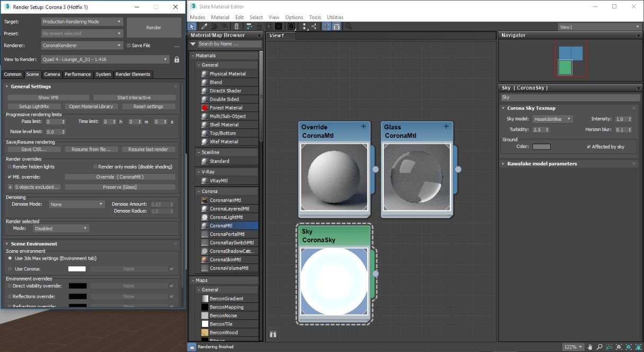Click the Pan Tool hand icon
Screen dimensions: 644x352
(x=589, y=347)
